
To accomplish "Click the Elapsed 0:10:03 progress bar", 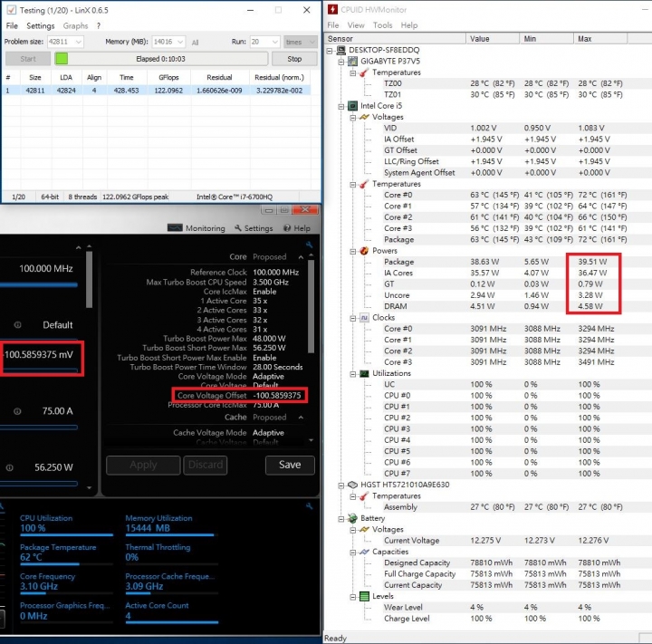I will [161, 59].
